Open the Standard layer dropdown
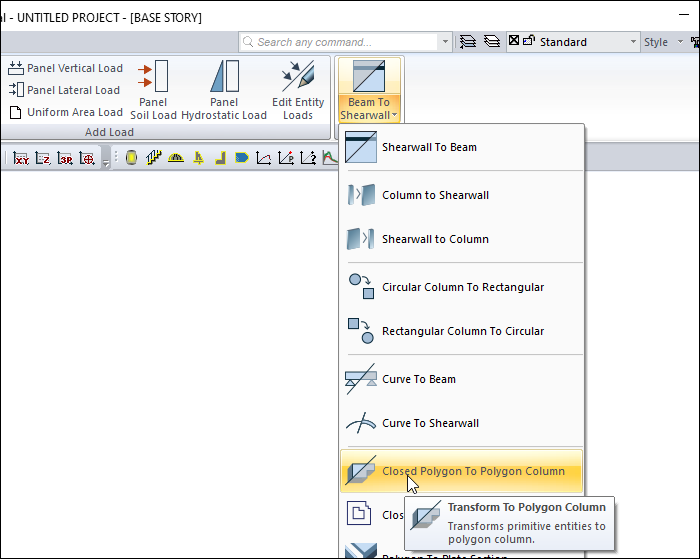This screenshot has height=559, width=700. click(633, 42)
